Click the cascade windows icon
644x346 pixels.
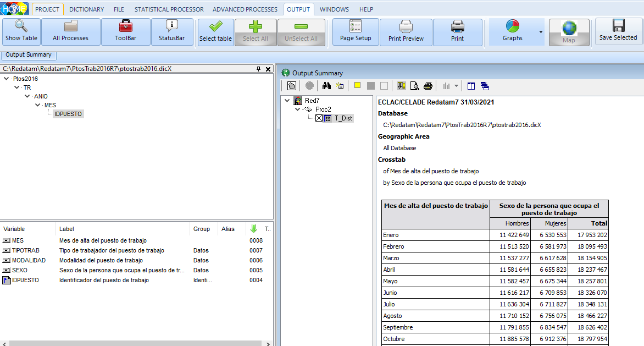tap(485, 86)
